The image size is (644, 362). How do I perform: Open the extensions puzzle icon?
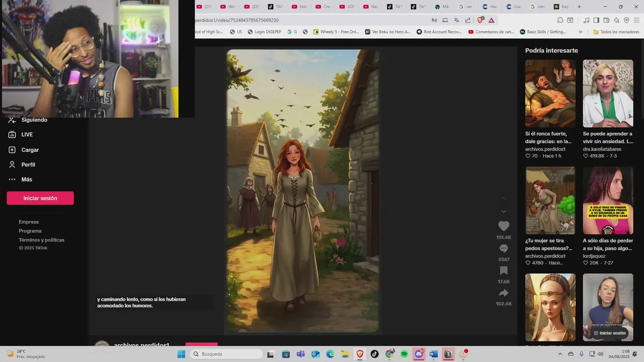click(560, 20)
